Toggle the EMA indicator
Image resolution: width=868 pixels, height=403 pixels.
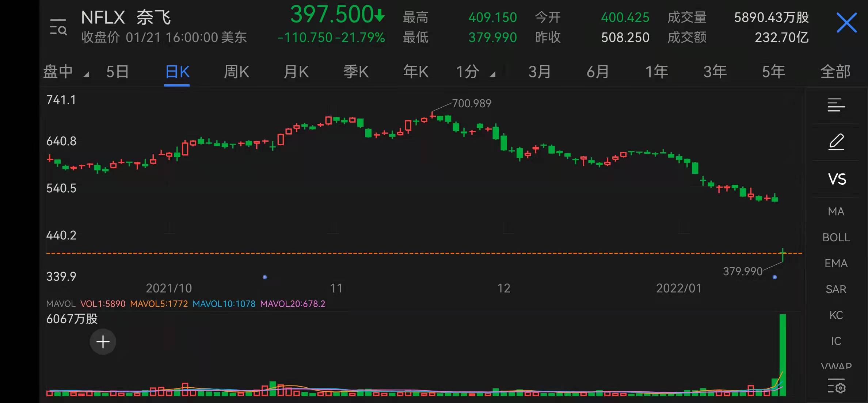click(x=836, y=264)
